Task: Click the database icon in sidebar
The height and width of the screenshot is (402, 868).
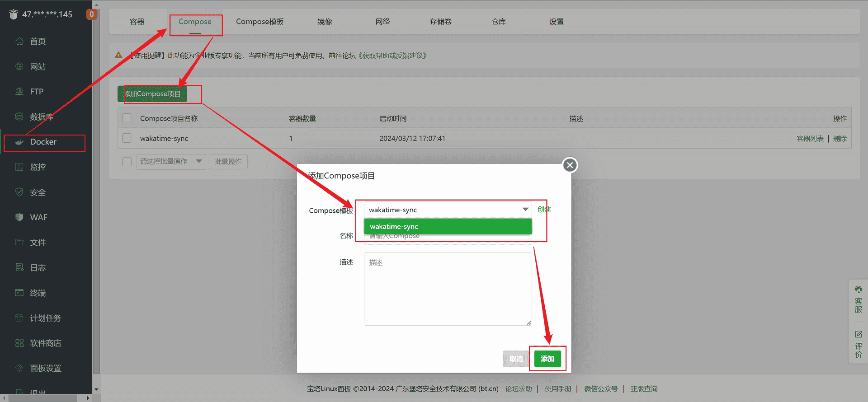Action: click(x=19, y=117)
